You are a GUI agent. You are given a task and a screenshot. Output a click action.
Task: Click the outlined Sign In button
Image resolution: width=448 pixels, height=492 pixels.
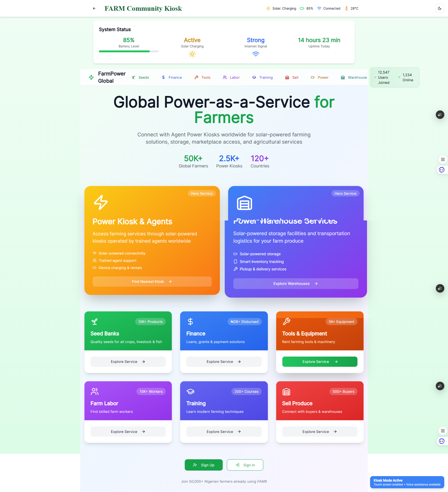click(245, 465)
